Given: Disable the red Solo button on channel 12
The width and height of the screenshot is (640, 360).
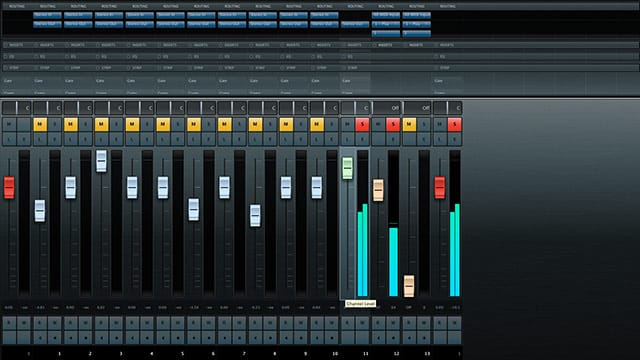Looking at the screenshot, I should (393, 124).
